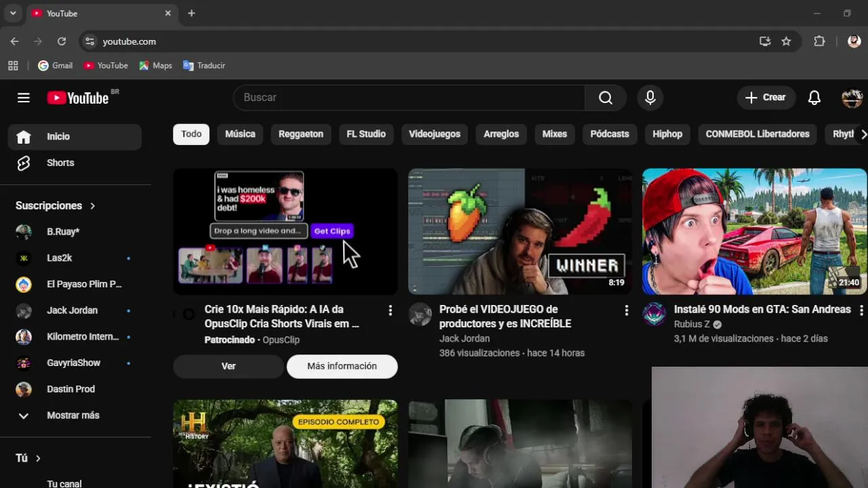This screenshot has height=488, width=868.
Task: Open YouTube bookmark
Action: pos(106,66)
